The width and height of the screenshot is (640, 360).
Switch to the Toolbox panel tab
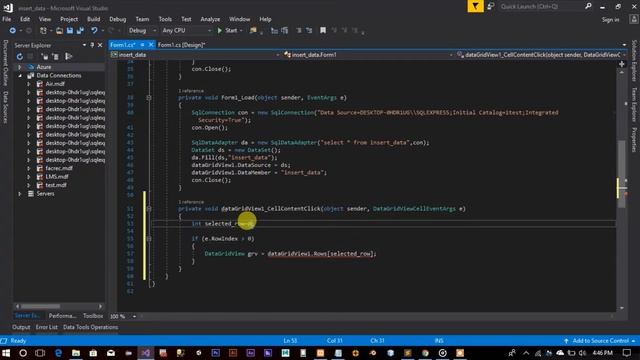coord(93,316)
